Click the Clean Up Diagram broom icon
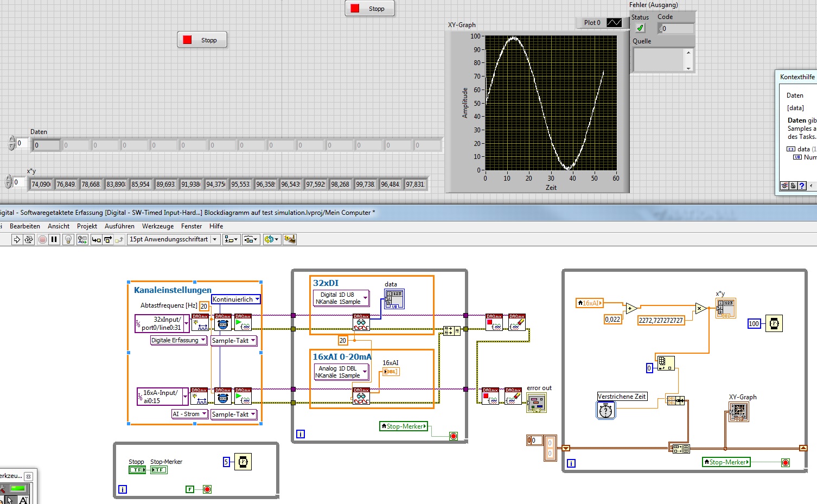Image resolution: width=817 pixels, height=504 pixels. [290, 239]
